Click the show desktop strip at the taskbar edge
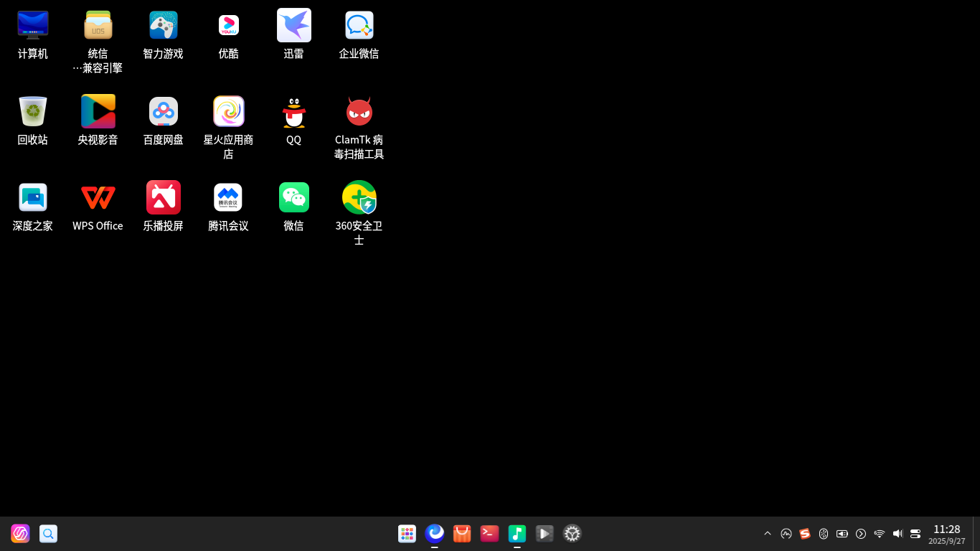Screen dimensions: 980x551 (976, 534)
